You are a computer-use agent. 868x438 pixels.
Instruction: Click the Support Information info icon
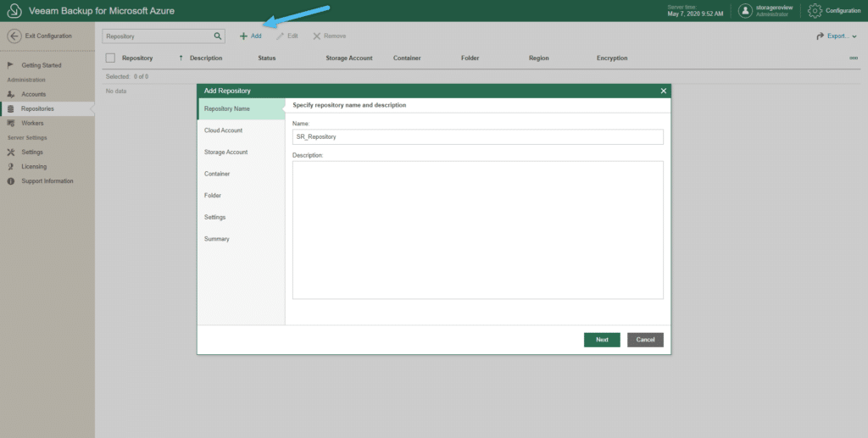pos(10,181)
